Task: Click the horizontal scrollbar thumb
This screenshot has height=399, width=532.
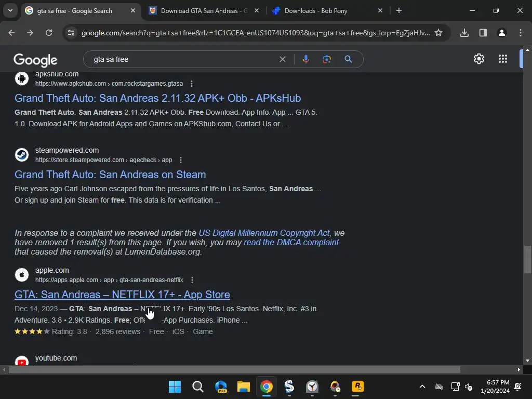Action: [234, 369]
